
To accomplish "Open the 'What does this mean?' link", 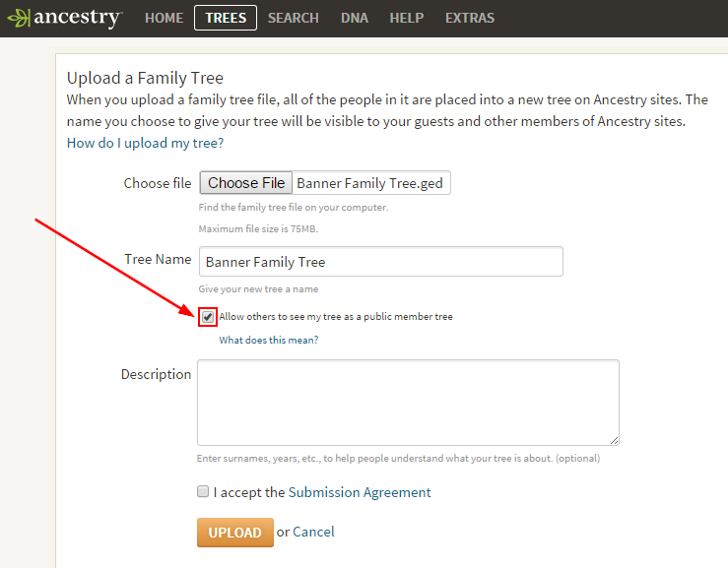I will point(268,341).
